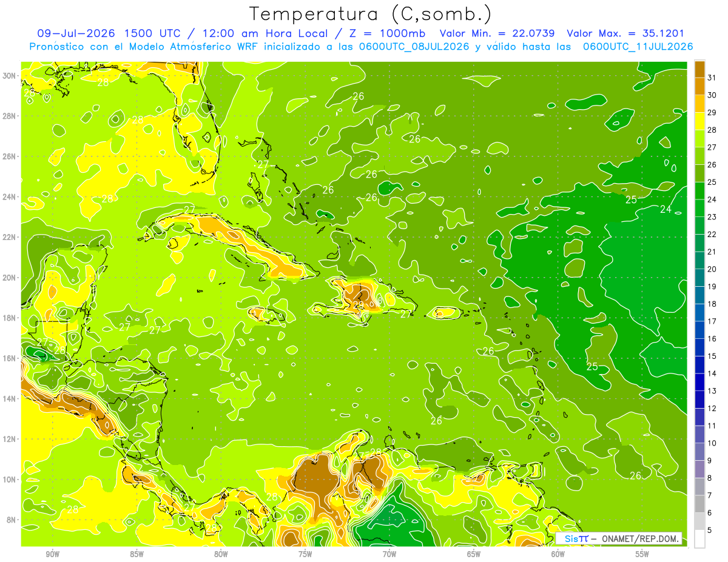
Task: Click '0600UTC_08JUL2026' initialization time text
Action: coord(414,46)
